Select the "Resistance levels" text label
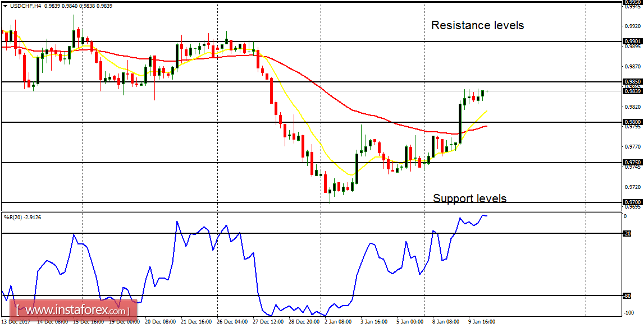 pyautogui.click(x=478, y=25)
